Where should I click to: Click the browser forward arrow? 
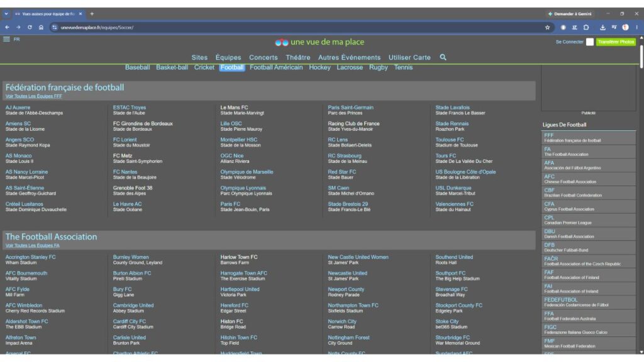click(18, 28)
